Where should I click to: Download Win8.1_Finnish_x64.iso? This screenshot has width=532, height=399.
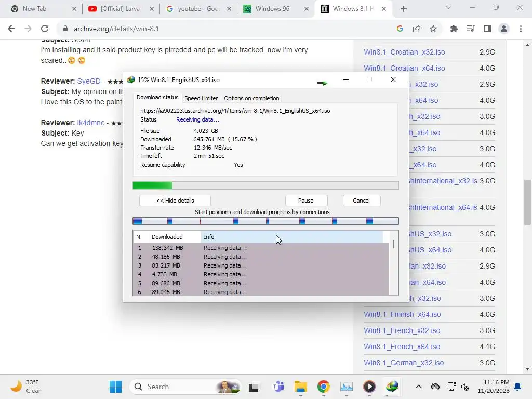(x=403, y=314)
